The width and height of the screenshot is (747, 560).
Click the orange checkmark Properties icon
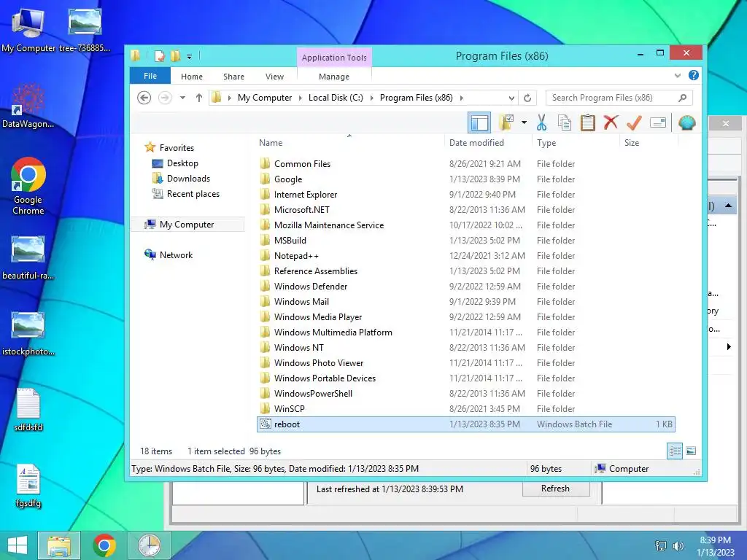tap(634, 122)
